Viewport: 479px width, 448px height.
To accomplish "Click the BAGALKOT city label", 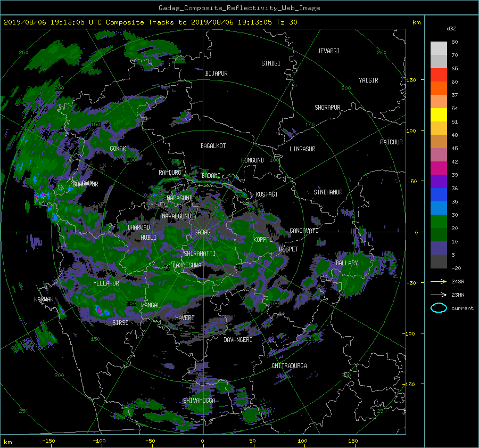I will point(213,146).
